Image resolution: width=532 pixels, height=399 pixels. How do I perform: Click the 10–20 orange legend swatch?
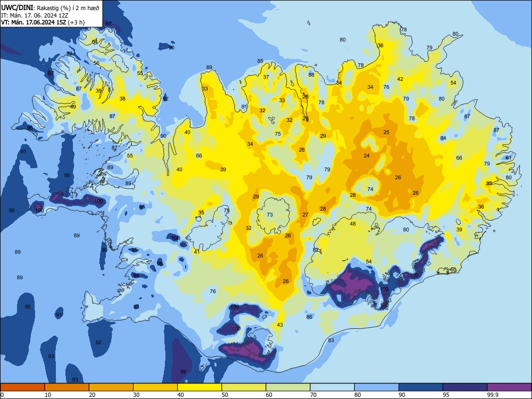point(67,387)
